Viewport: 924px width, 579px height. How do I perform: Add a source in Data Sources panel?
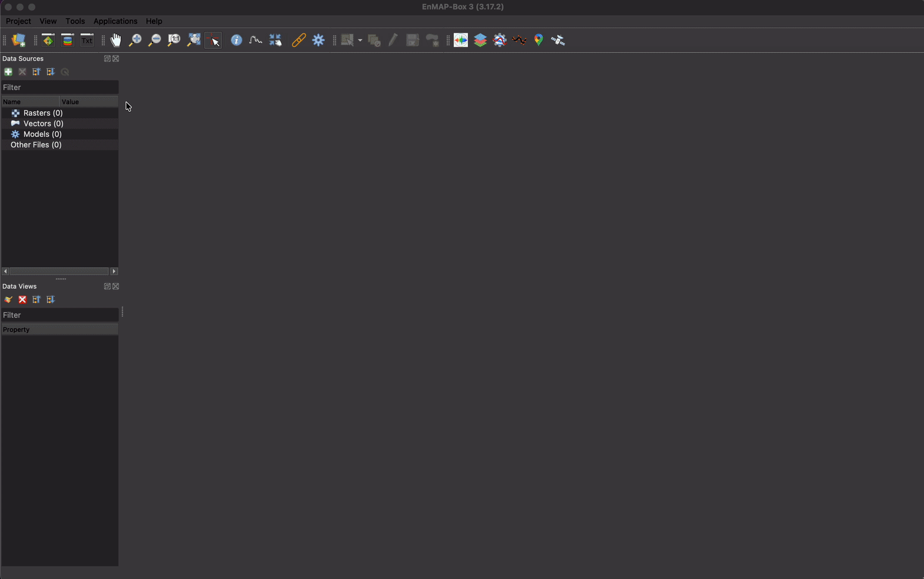pos(8,72)
